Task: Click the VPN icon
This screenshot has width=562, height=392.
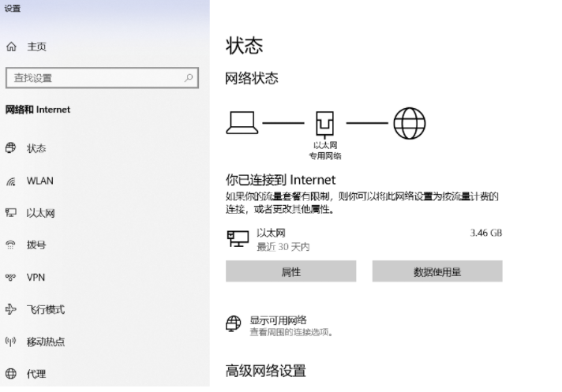Action: pos(11,278)
